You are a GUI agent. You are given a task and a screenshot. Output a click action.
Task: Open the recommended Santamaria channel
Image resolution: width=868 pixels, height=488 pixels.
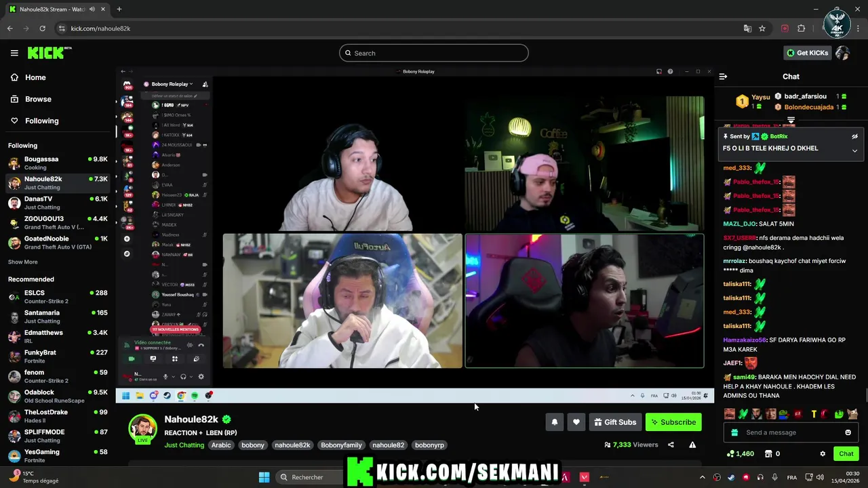[x=58, y=317]
